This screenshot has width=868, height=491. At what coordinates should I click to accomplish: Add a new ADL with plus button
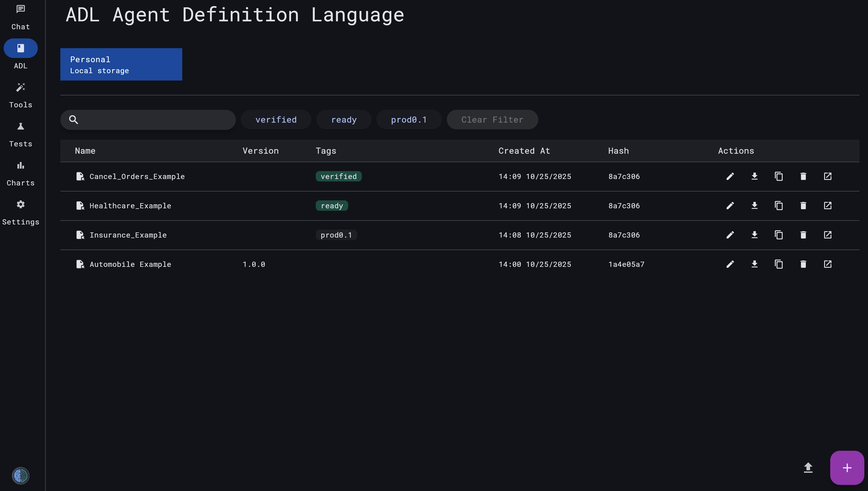tap(847, 468)
